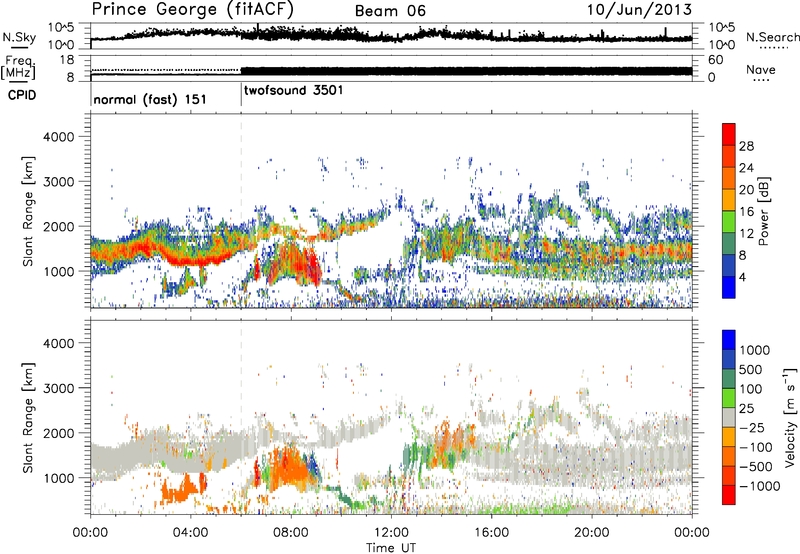Click the '-1000' velocity colorbar tick
The height and width of the screenshot is (554, 800).
tap(760, 486)
